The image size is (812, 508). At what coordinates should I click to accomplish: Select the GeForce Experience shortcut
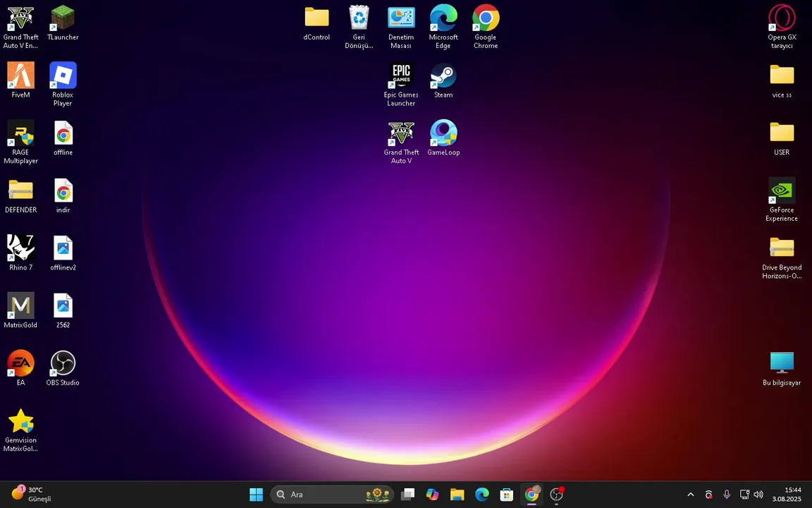[782, 200]
